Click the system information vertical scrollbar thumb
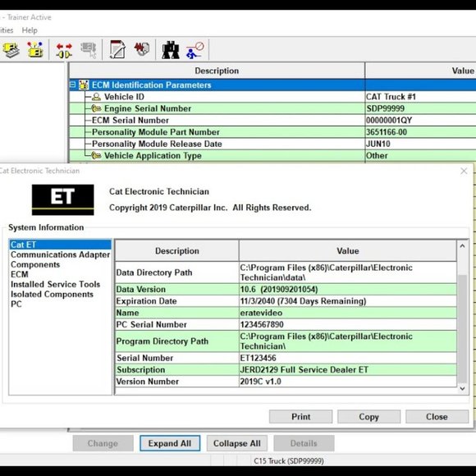The height and width of the screenshot is (476, 476). [462, 329]
